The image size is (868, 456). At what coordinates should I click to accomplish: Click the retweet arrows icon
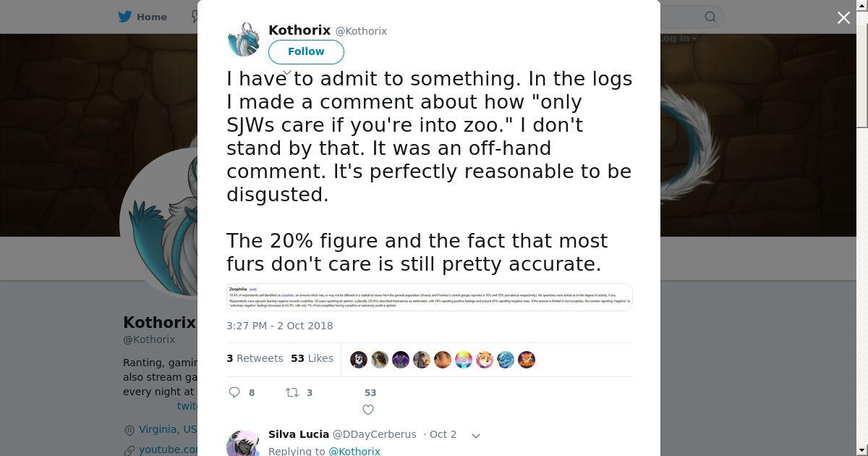[x=292, y=392]
